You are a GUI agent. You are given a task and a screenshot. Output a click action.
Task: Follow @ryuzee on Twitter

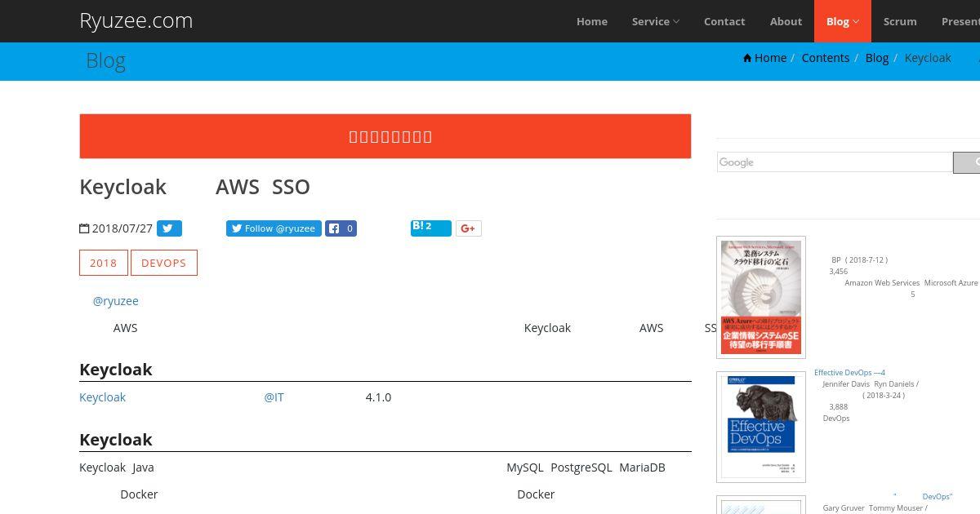pyautogui.click(x=274, y=228)
